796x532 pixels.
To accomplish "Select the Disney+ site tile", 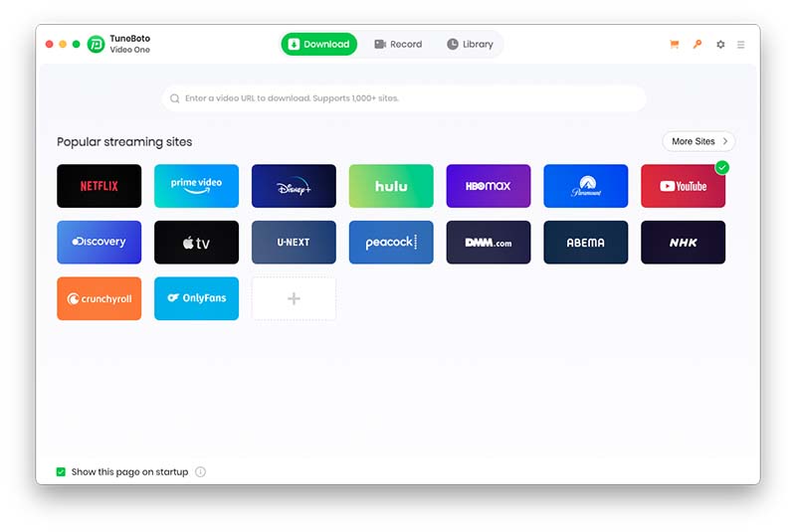I will click(294, 186).
